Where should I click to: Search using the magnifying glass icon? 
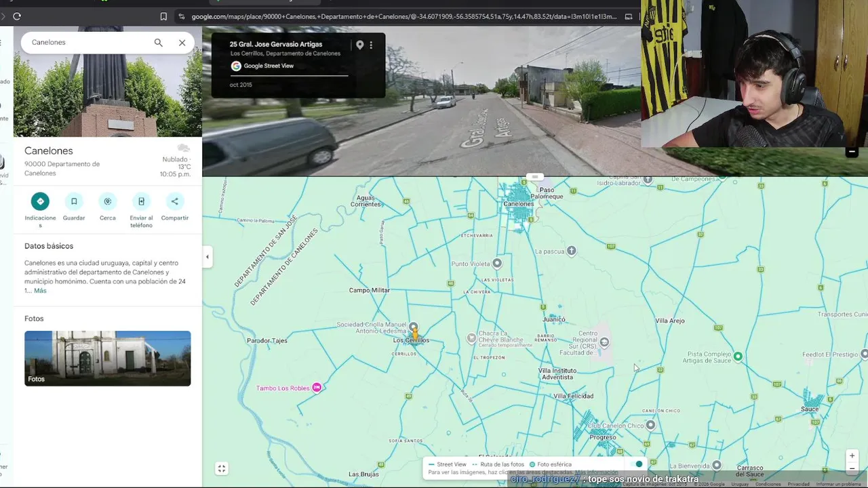click(158, 43)
